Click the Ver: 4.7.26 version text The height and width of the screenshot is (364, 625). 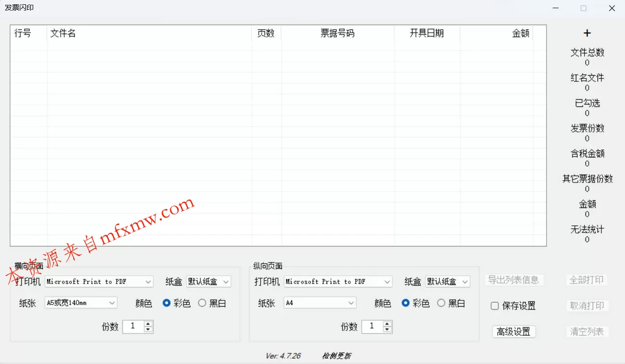pyautogui.click(x=283, y=356)
